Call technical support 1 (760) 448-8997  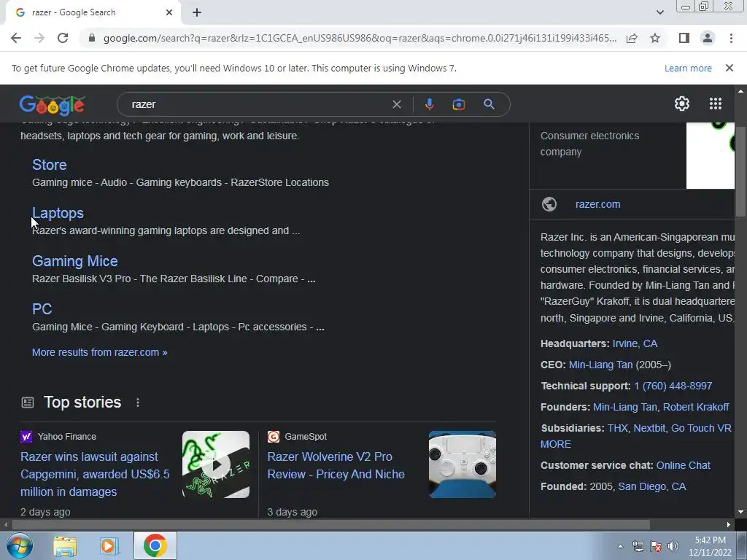(673, 386)
